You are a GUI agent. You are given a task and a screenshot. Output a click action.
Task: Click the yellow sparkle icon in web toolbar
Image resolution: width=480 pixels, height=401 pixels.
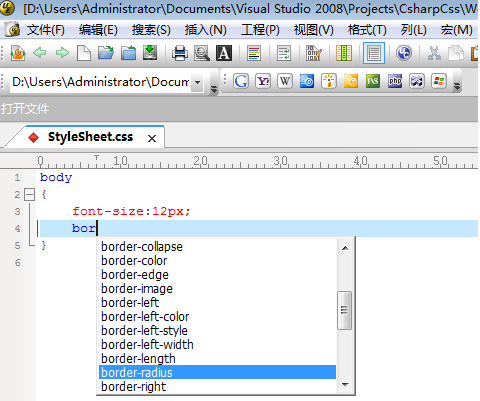click(x=329, y=81)
